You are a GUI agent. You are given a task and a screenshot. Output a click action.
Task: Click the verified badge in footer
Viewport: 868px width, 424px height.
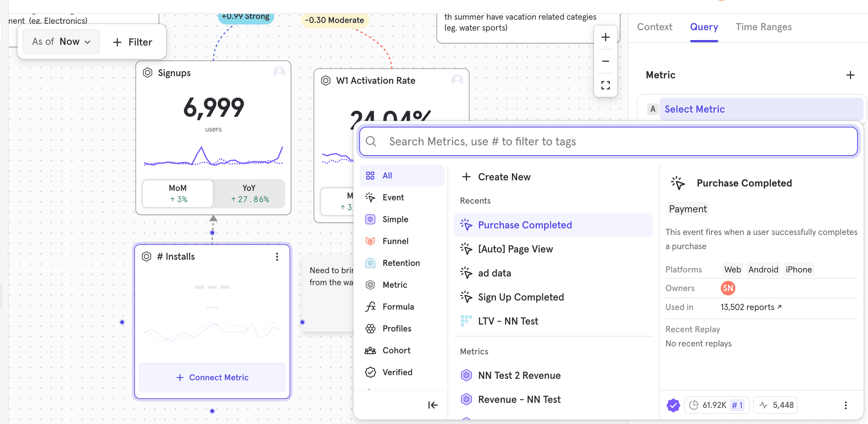coord(673,405)
